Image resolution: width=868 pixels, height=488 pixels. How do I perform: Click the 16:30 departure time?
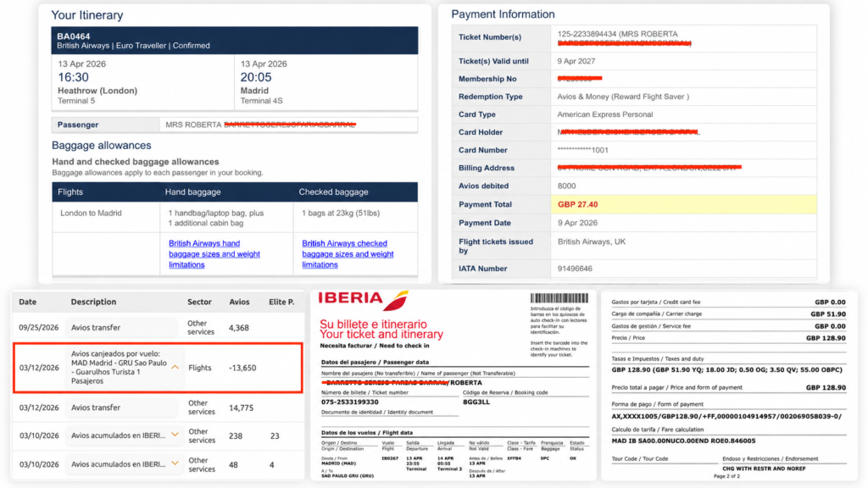point(73,77)
